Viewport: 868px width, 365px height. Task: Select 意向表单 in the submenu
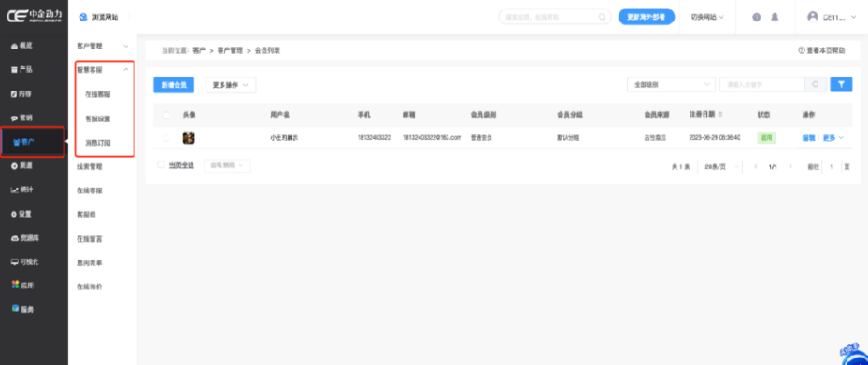(x=89, y=262)
